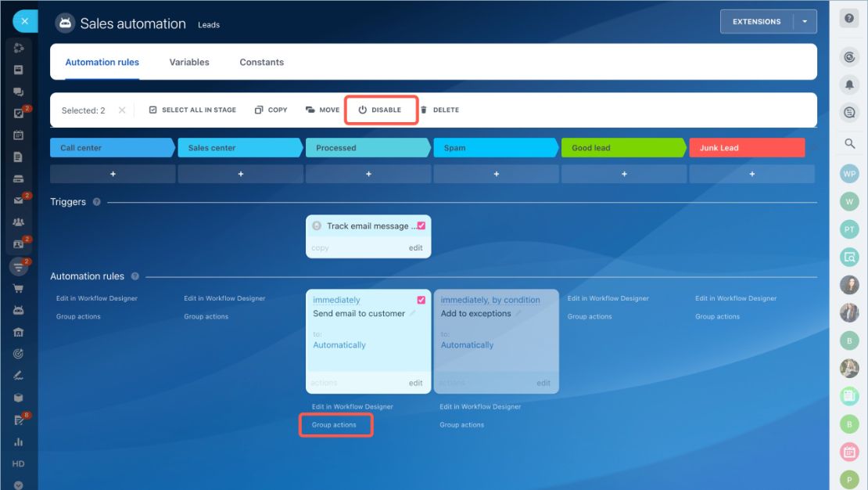
Task: Add a rule under Good lead stage
Action: pos(625,174)
